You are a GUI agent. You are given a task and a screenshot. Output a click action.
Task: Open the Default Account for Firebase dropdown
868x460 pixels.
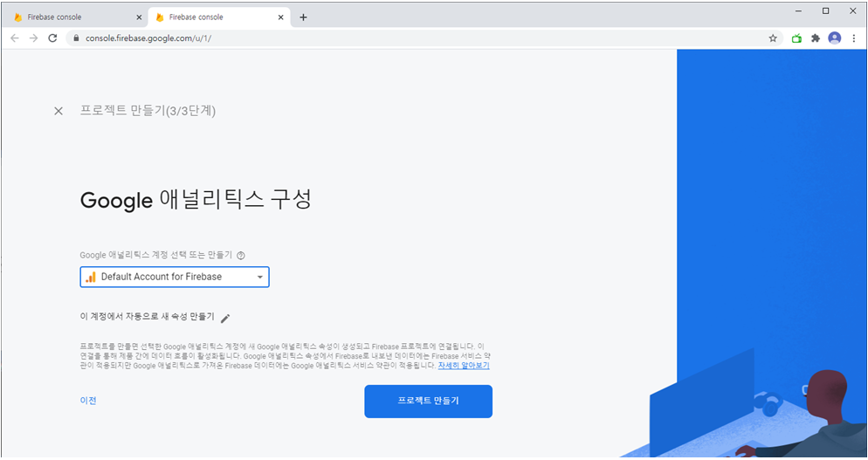click(175, 277)
